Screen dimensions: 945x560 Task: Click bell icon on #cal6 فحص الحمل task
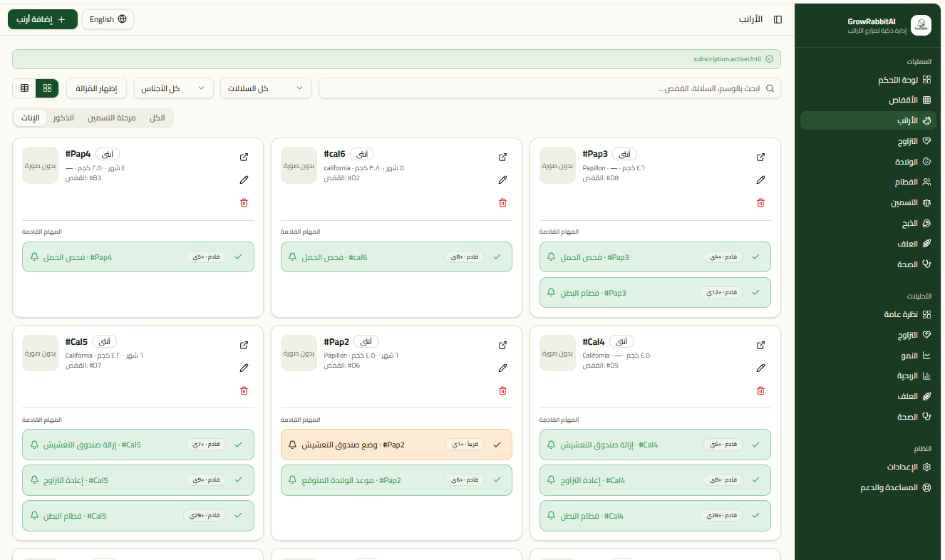292,257
